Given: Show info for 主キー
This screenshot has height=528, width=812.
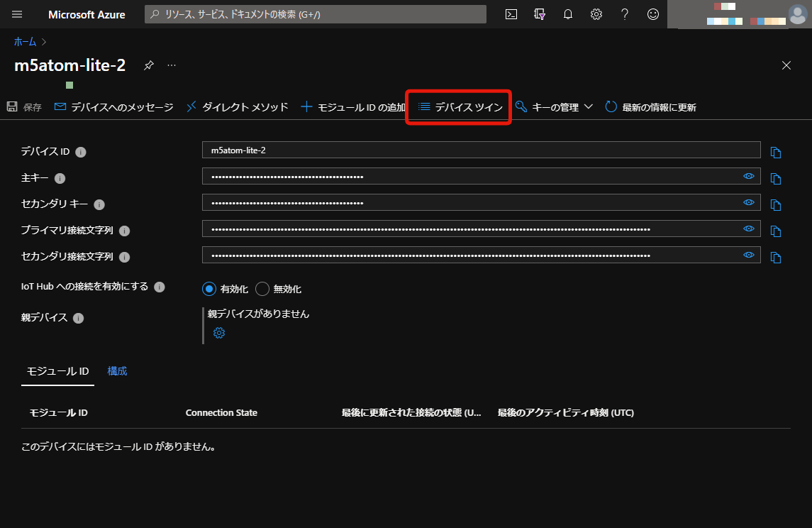Looking at the screenshot, I should [x=60, y=178].
